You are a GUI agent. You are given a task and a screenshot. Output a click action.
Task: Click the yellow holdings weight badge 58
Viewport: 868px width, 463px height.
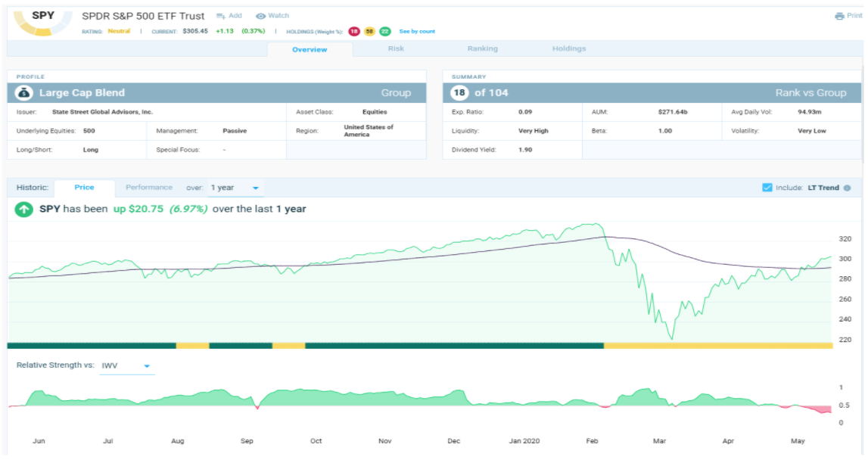(369, 31)
